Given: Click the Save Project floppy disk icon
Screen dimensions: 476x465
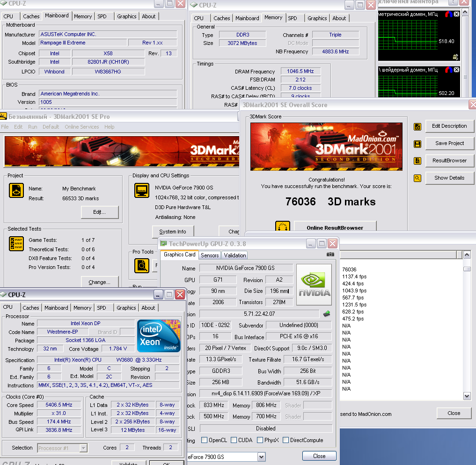Looking at the screenshot, I should pyautogui.click(x=417, y=144).
